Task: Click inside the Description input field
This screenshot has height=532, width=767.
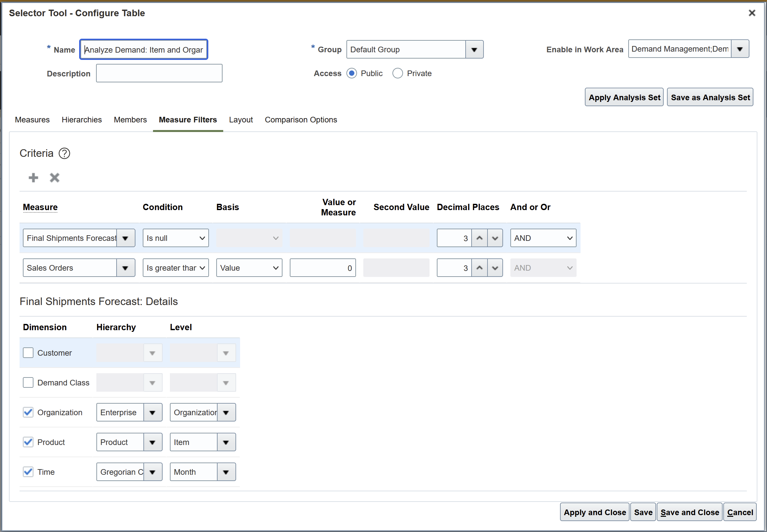Action: pos(159,73)
